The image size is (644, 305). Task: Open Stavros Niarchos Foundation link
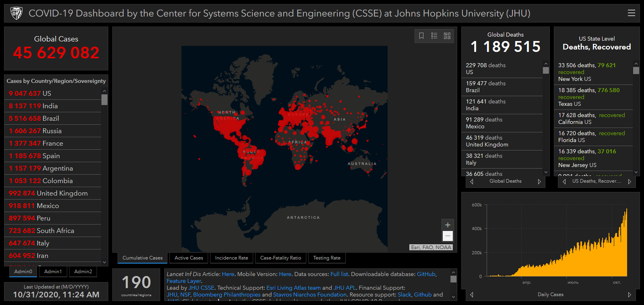[310, 295]
